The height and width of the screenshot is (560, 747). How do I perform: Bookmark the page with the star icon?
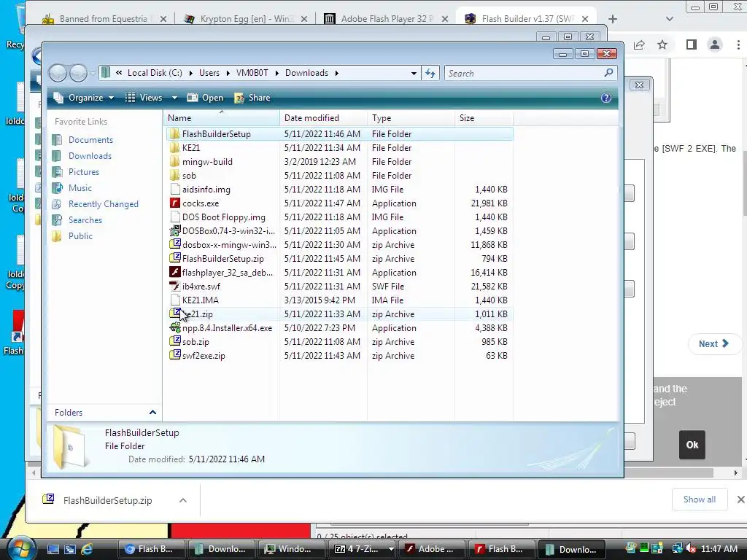pyautogui.click(x=662, y=44)
